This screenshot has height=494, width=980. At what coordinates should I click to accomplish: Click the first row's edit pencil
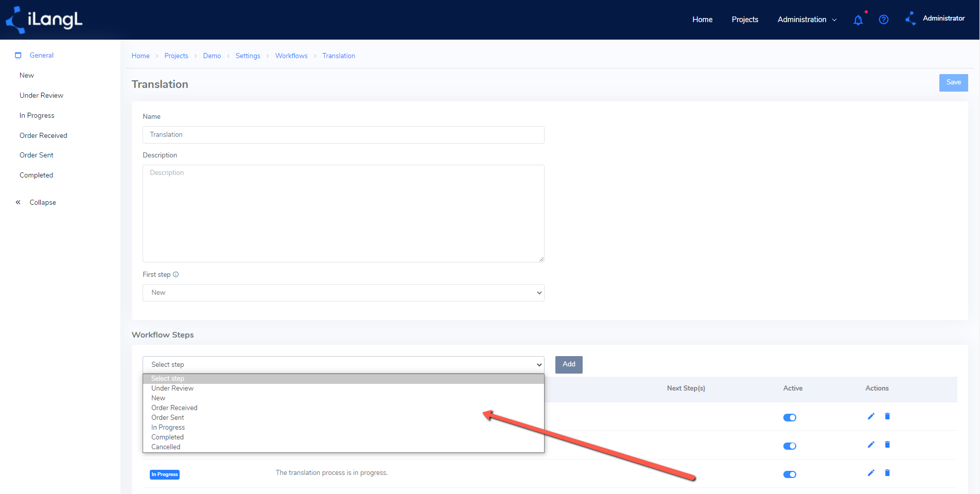(x=871, y=416)
